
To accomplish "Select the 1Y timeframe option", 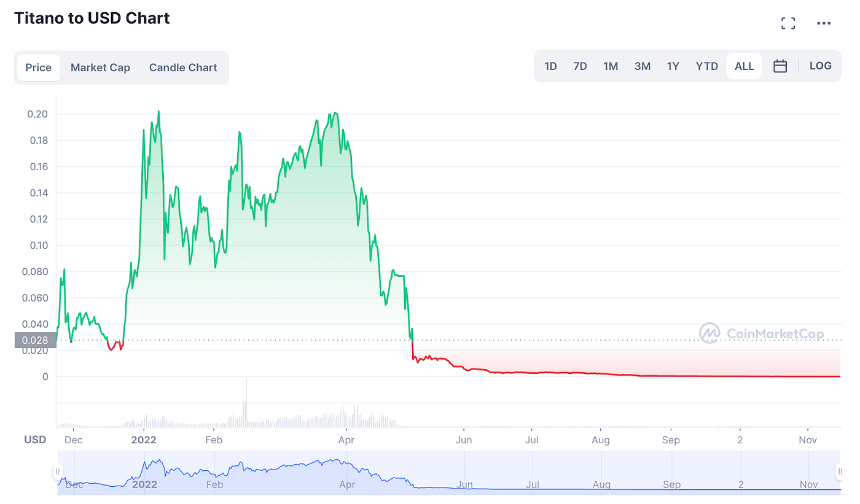I will coord(673,66).
